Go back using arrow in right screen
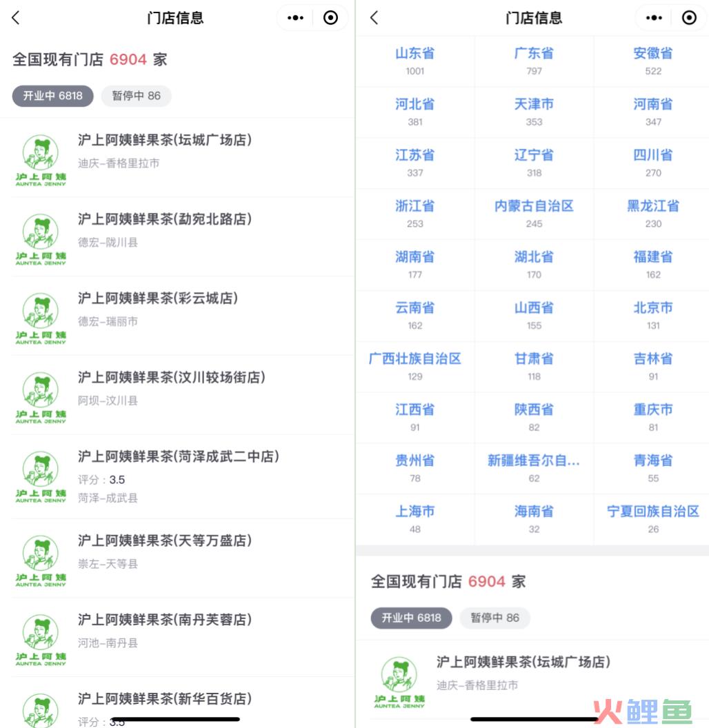Viewport: 709px width, 728px height. tap(375, 18)
